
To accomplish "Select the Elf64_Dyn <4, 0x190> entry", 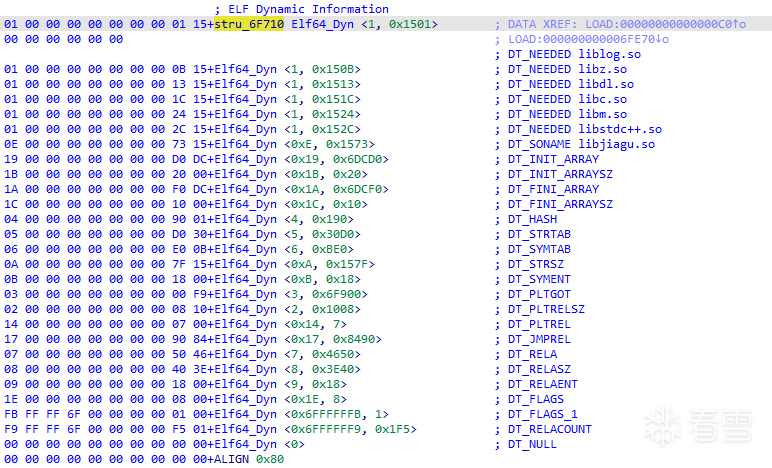I will tap(284, 219).
